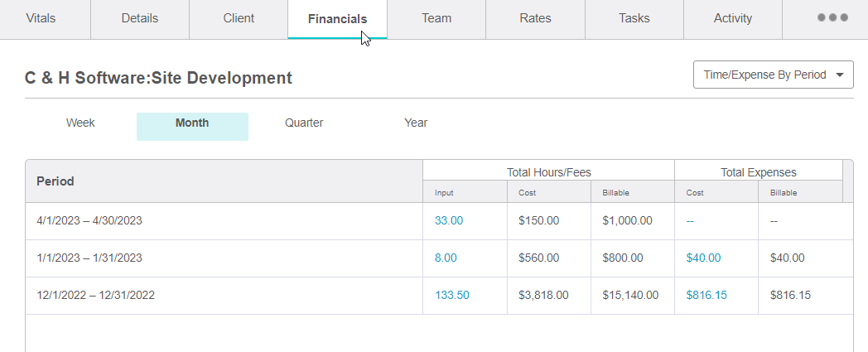Open the Team tab

coord(436,18)
